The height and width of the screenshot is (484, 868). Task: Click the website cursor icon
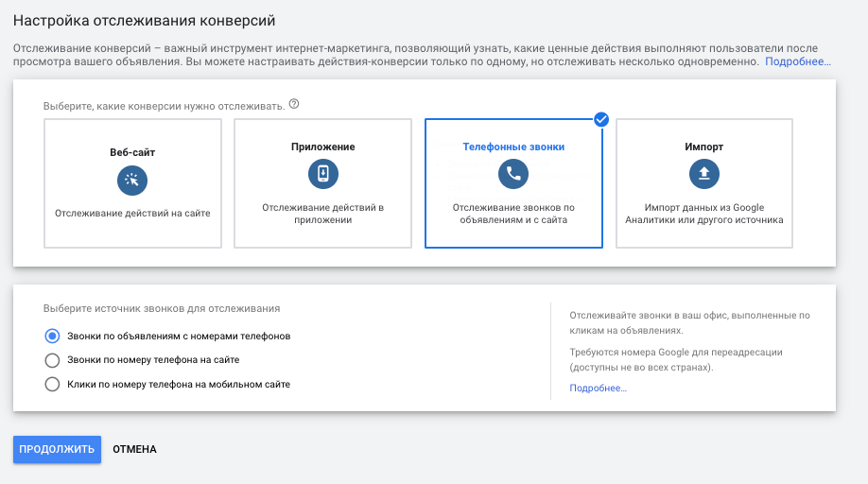pos(132,181)
